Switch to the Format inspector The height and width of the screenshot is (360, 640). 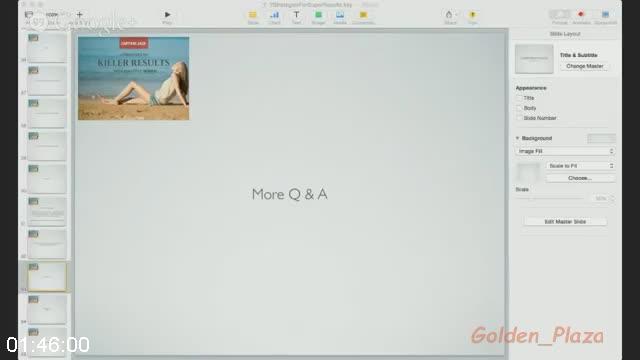pyautogui.click(x=560, y=14)
